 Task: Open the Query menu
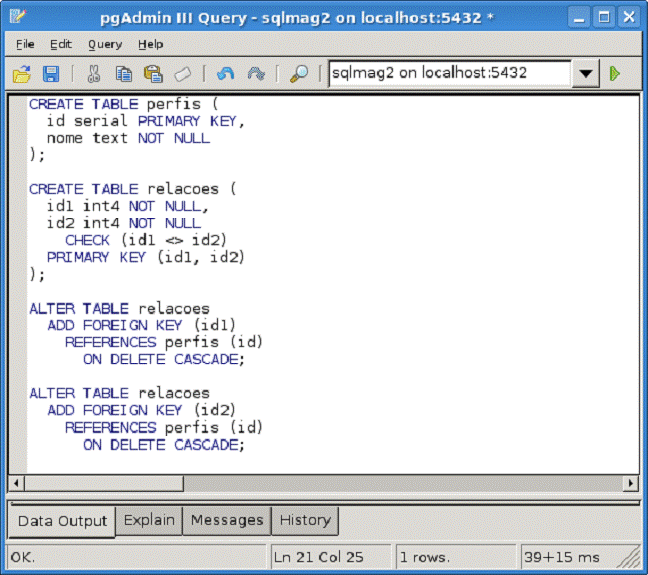pyautogui.click(x=105, y=44)
